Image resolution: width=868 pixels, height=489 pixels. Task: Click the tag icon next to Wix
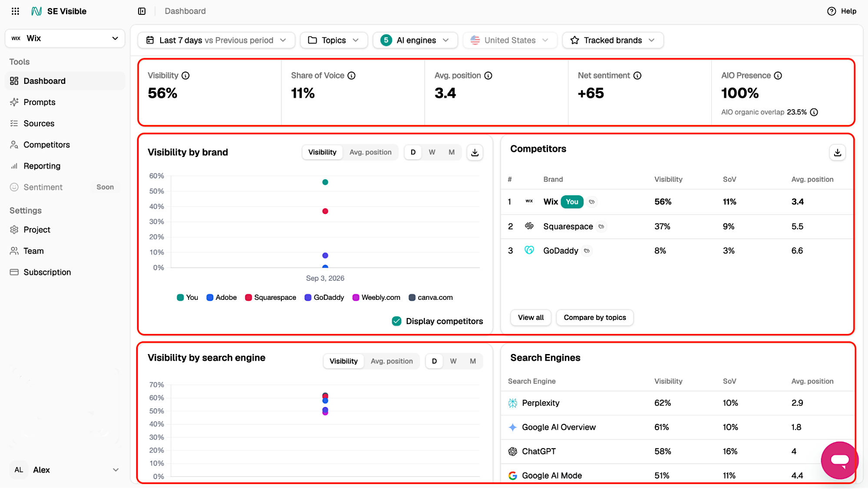coord(591,202)
